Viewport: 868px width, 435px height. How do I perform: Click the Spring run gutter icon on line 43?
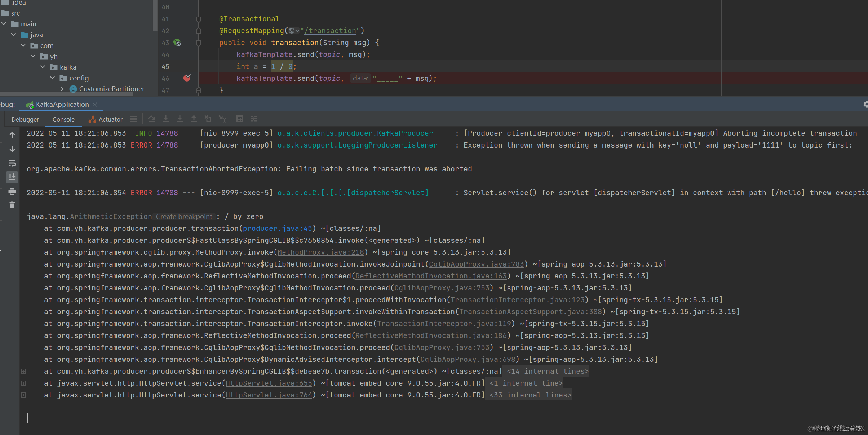click(x=177, y=43)
